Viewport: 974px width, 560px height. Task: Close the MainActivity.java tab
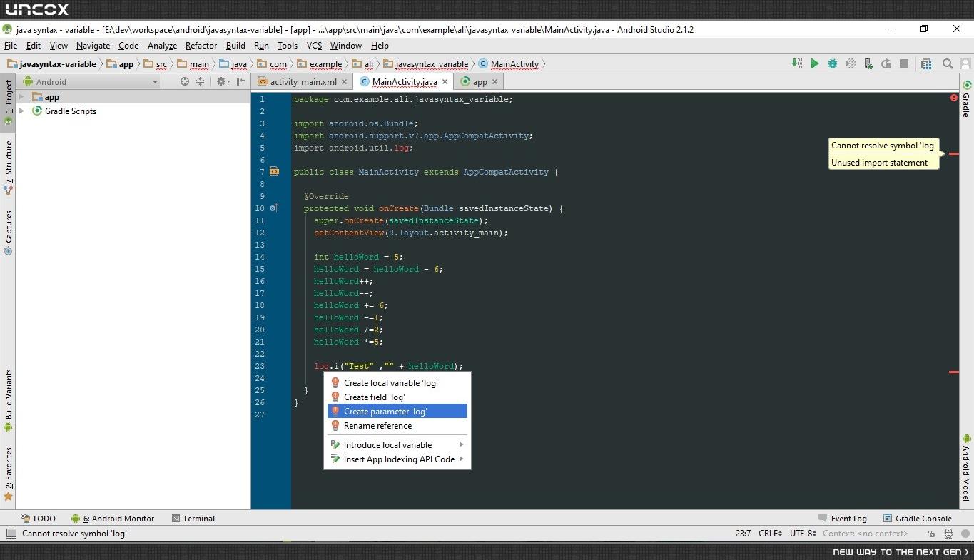click(445, 82)
